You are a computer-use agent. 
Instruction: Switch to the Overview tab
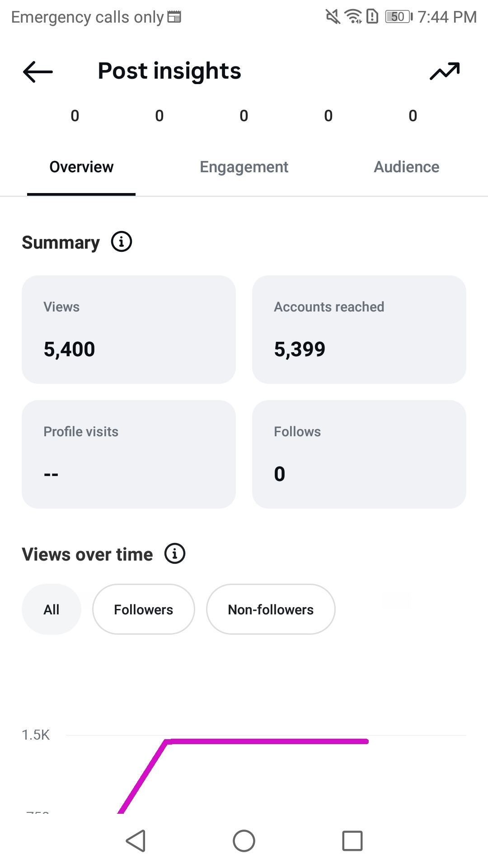81,167
